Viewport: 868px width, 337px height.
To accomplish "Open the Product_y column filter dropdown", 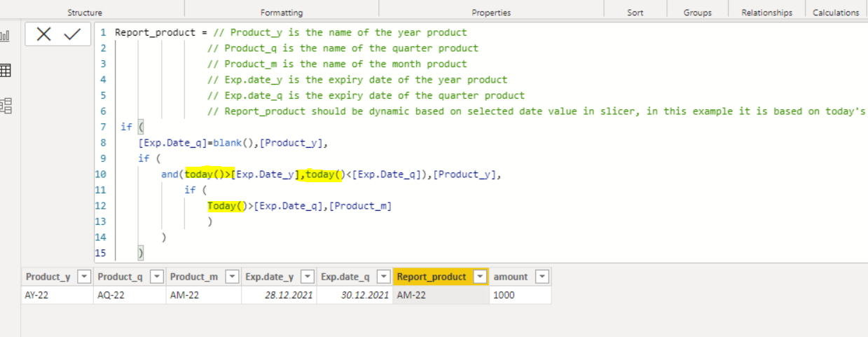I will [84, 277].
